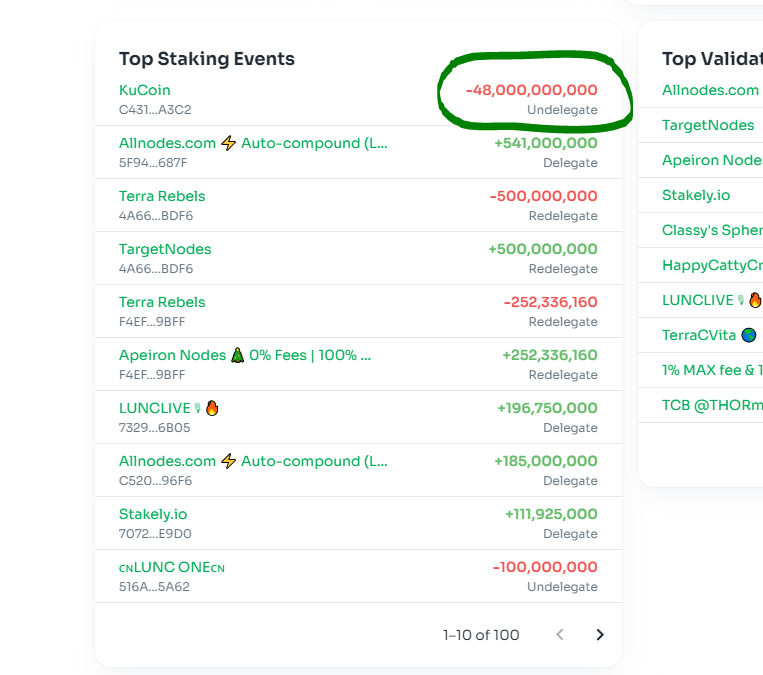Click address 4A66...BDF6 under Terra Rebels
This screenshot has height=675, width=763.
point(156,216)
